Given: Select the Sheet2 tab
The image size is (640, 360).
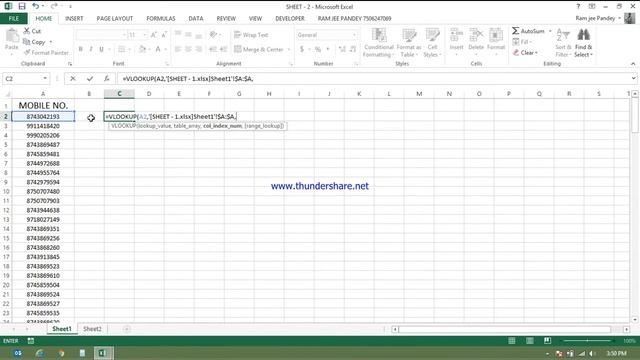Looking at the screenshot, I should [x=92, y=329].
